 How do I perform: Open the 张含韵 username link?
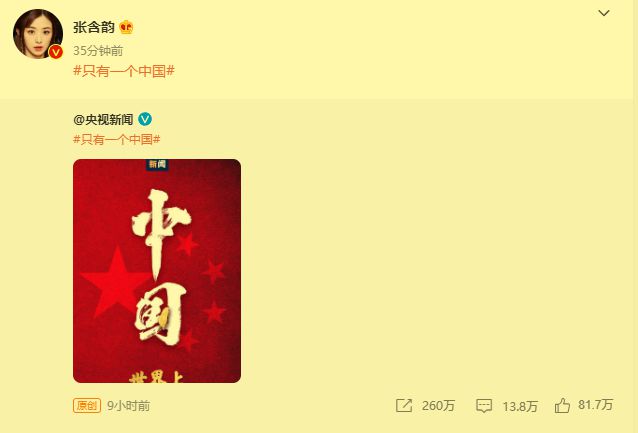pos(94,27)
